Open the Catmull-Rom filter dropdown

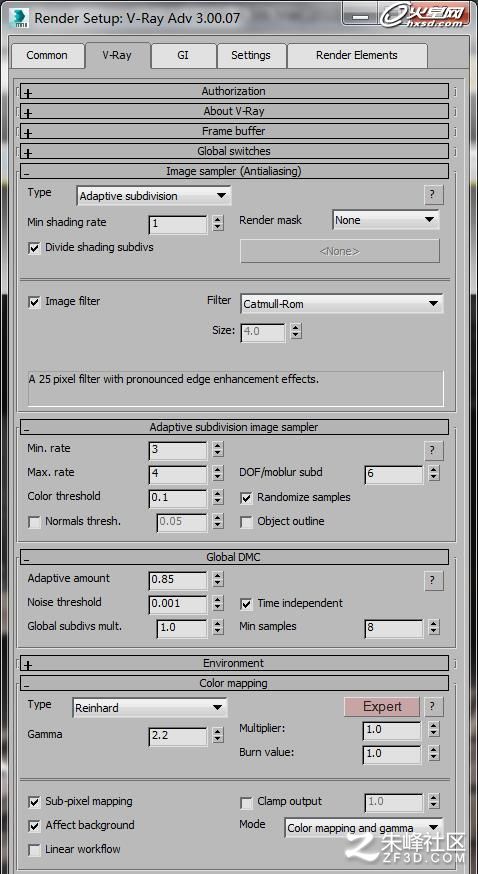(x=342, y=304)
